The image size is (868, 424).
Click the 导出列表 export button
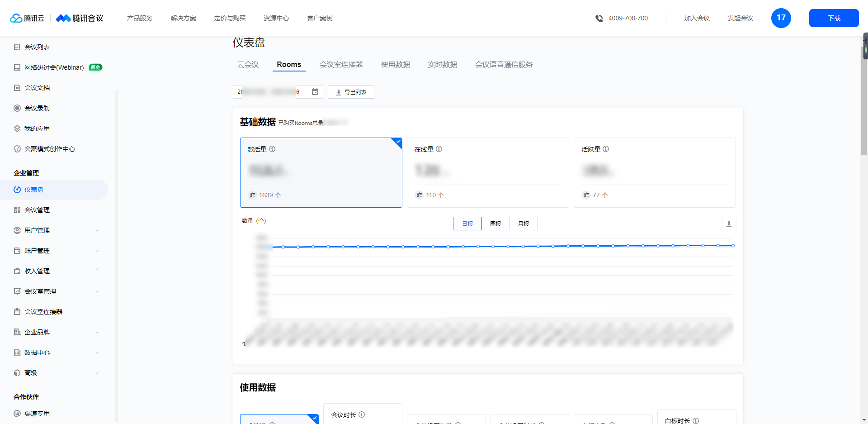point(351,92)
